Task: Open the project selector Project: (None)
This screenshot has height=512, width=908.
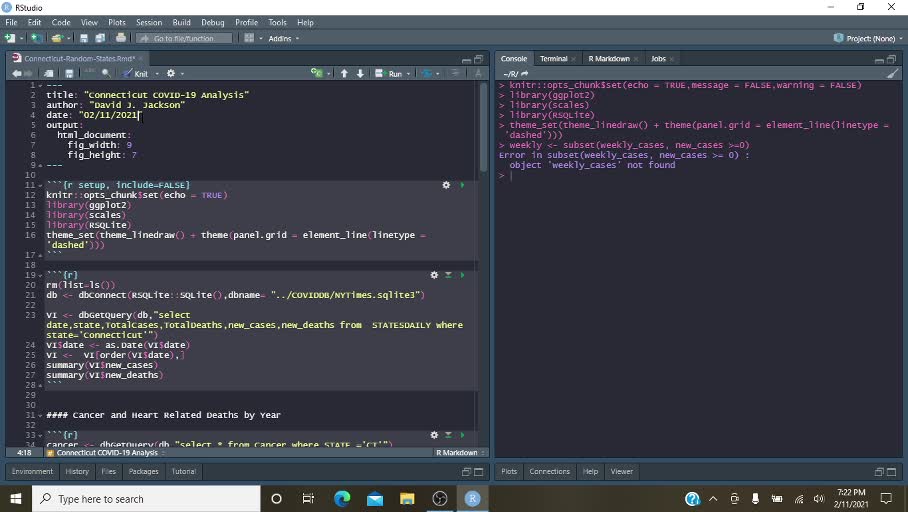Action: point(868,38)
